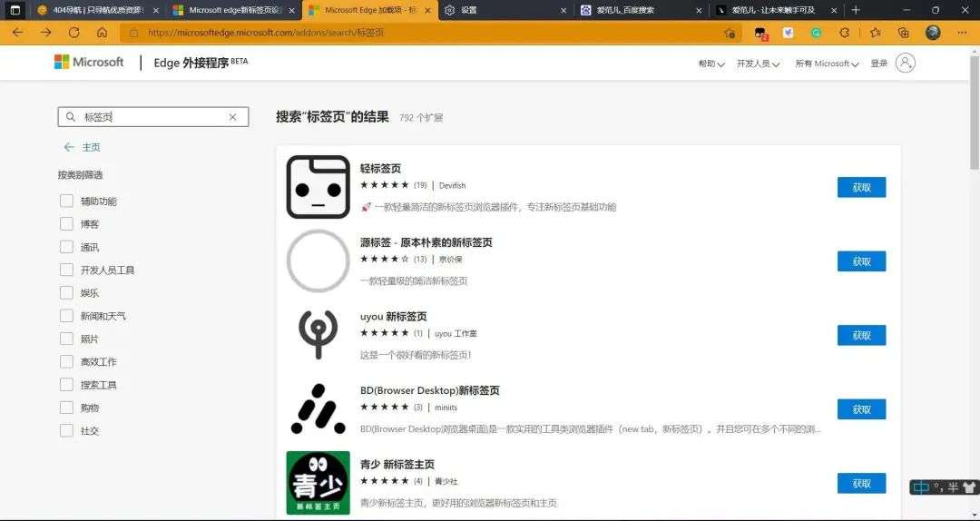Open the 青少 新标签主页 extension icon
This screenshot has height=521, width=980.
tap(318, 482)
